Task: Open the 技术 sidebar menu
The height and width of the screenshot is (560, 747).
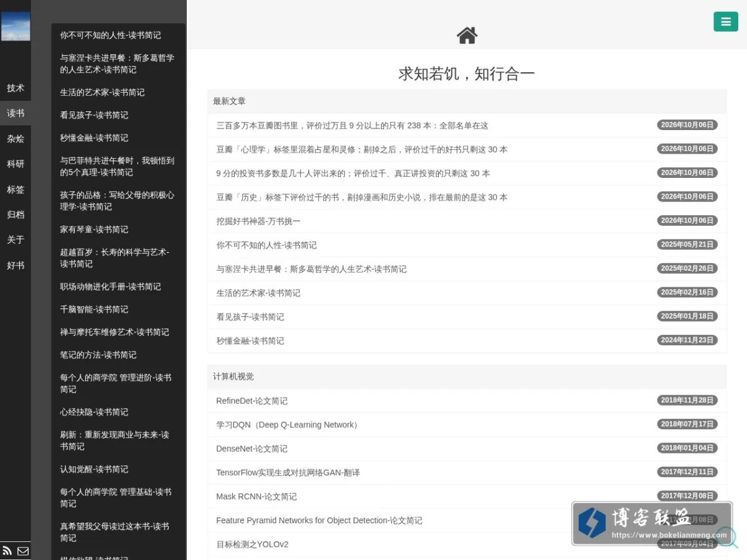Action: point(16,88)
